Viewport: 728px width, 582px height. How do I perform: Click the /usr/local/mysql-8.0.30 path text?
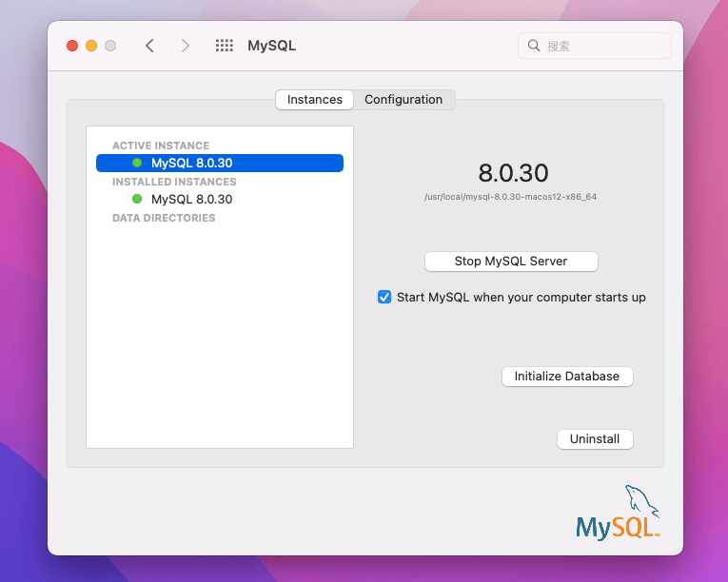point(510,197)
